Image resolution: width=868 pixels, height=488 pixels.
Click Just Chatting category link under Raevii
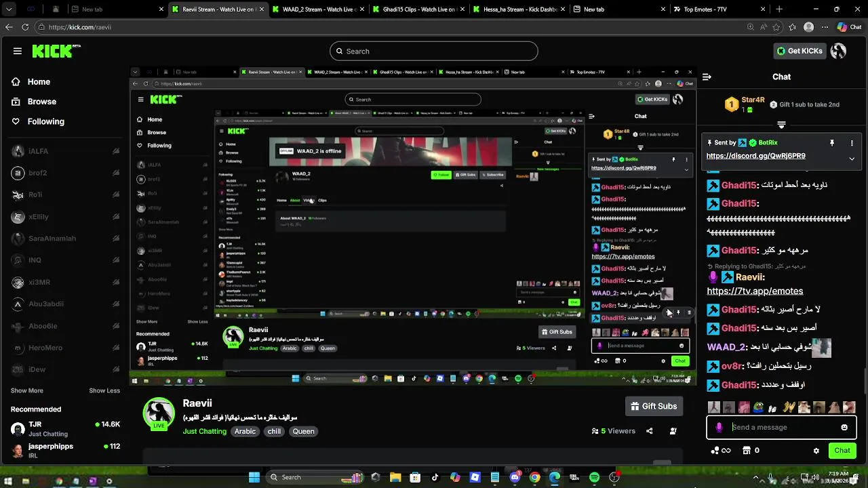204,431
